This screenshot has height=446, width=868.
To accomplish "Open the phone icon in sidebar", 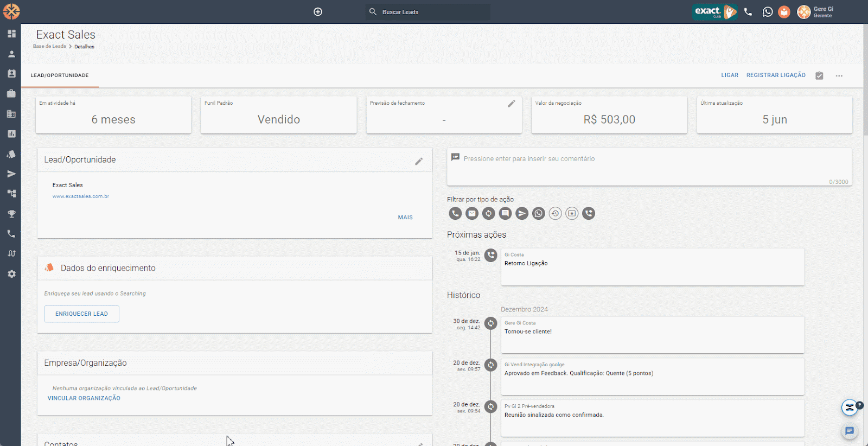I will point(11,234).
